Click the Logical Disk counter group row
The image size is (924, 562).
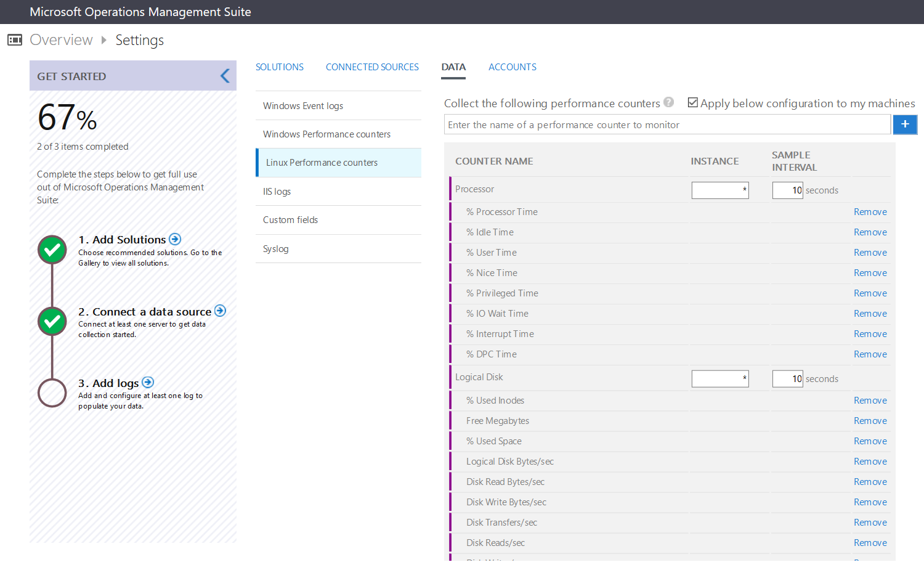tap(670, 378)
